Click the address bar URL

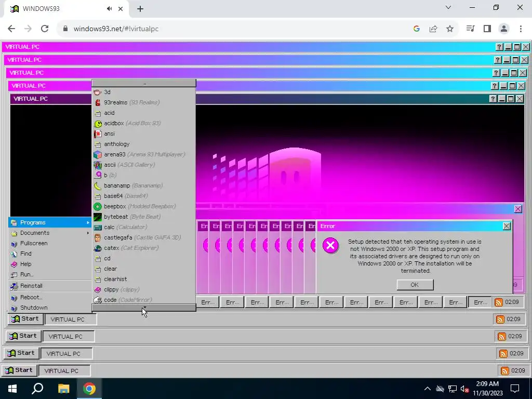(116, 29)
